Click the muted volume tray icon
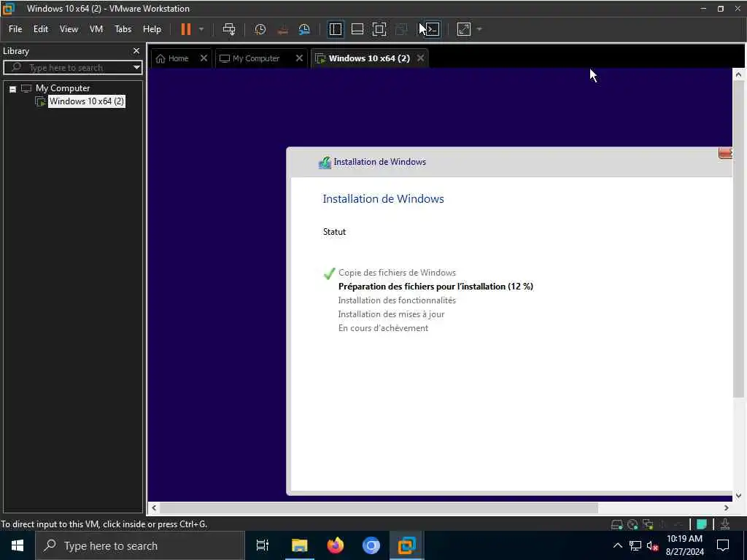747x560 pixels. (x=652, y=545)
